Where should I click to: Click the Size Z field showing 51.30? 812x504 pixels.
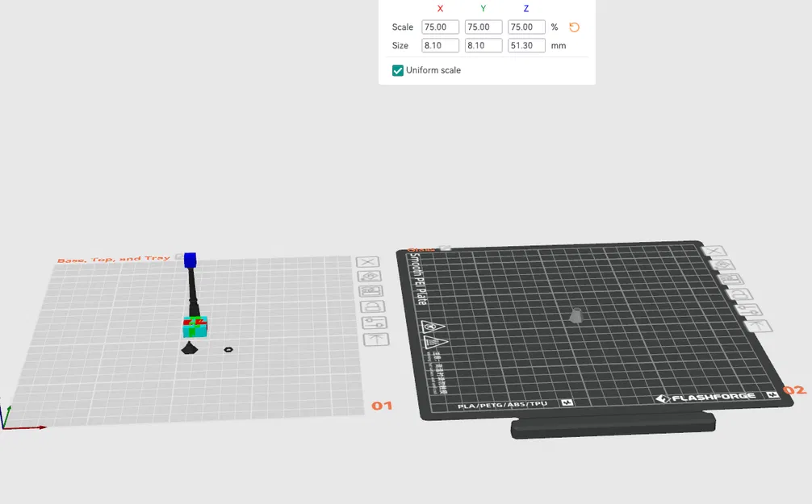(x=526, y=45)
